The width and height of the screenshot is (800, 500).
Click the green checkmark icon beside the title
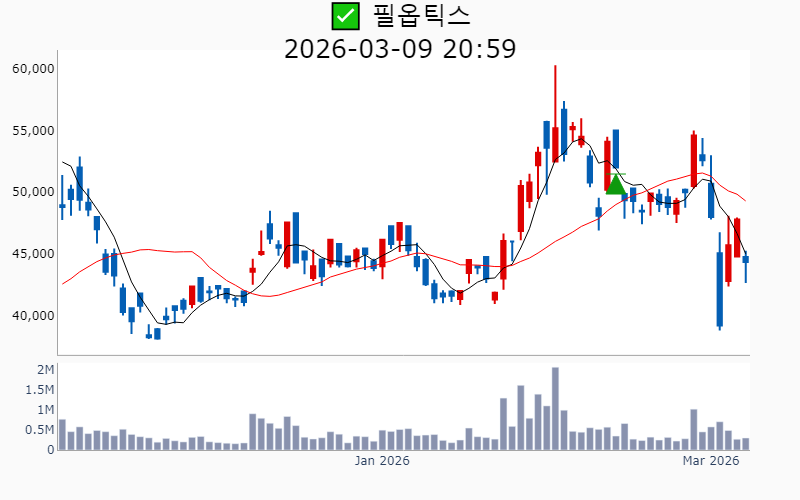click(x=345, y=16)
